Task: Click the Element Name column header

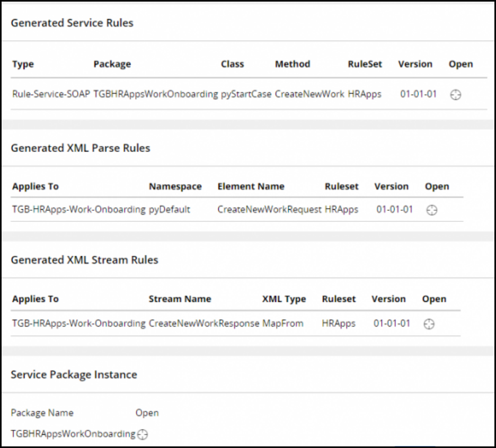Action: click(251, 186)
